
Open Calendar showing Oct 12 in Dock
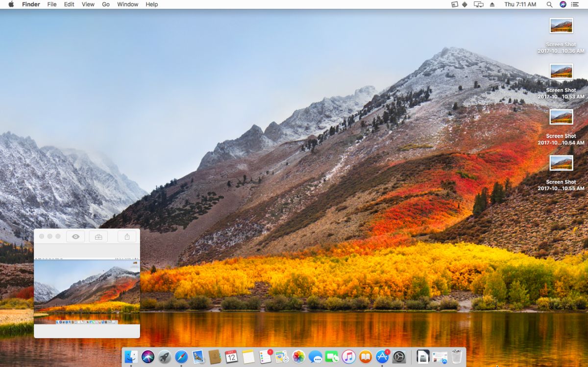(231, 357)
